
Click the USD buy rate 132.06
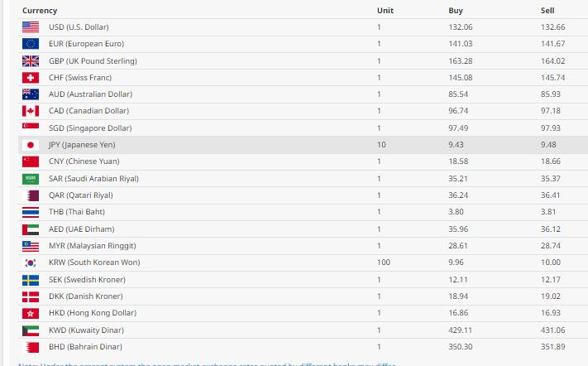tap(461, 27)
